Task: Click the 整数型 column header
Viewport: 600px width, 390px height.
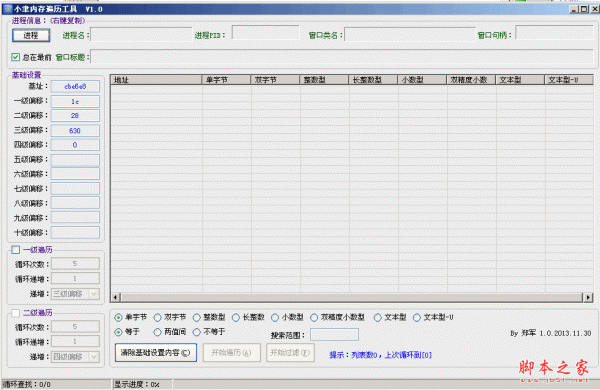Action: tap(324, 80)
